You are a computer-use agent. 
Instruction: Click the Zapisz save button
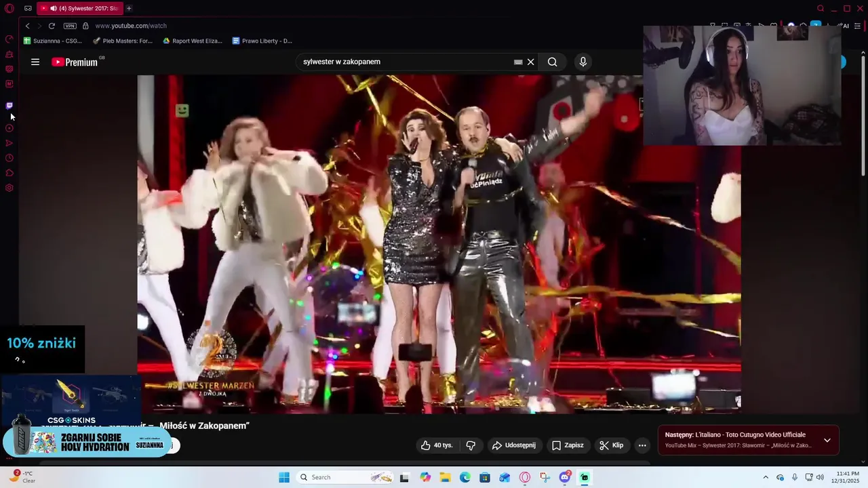point(568,445)
